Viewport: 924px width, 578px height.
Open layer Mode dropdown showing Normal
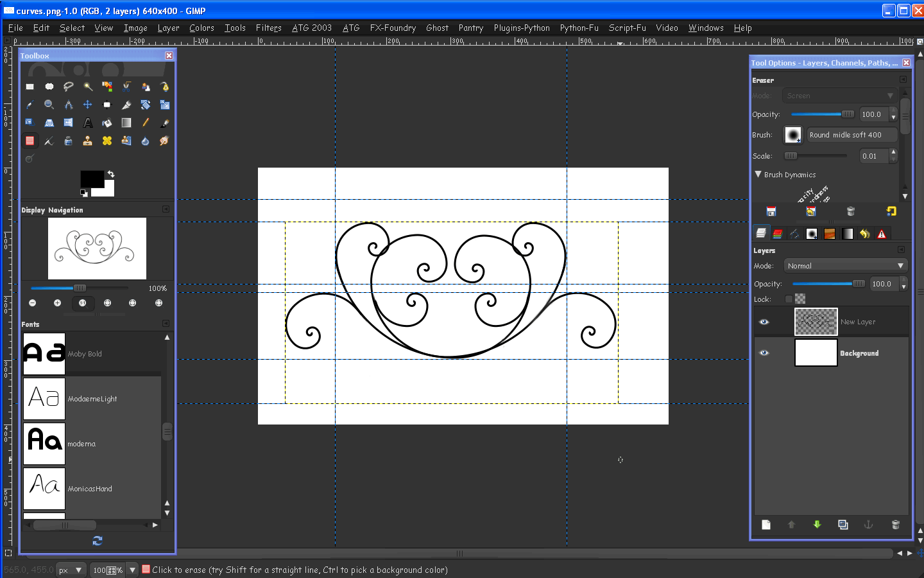pos(846,265)
